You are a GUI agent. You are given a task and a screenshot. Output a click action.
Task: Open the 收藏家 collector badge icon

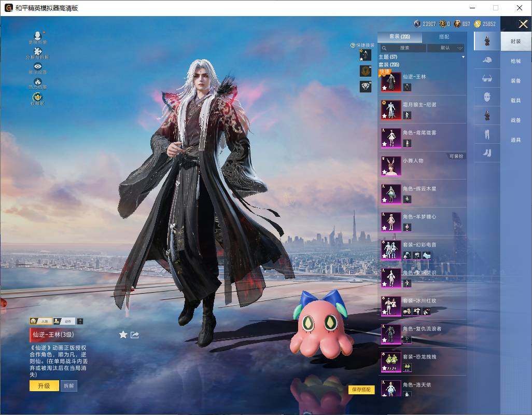tap(38, 98)
